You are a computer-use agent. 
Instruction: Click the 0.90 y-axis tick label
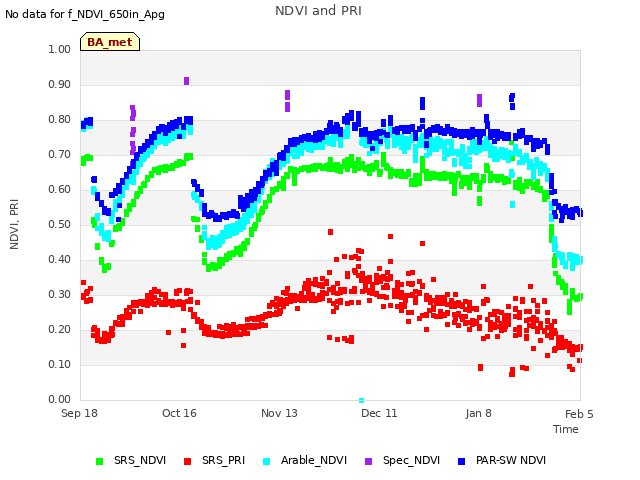point(60,84)
